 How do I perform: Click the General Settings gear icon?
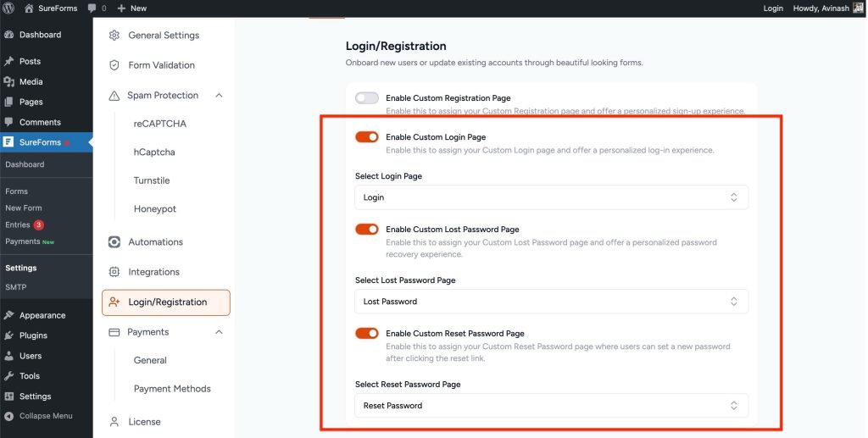point(114,36)
